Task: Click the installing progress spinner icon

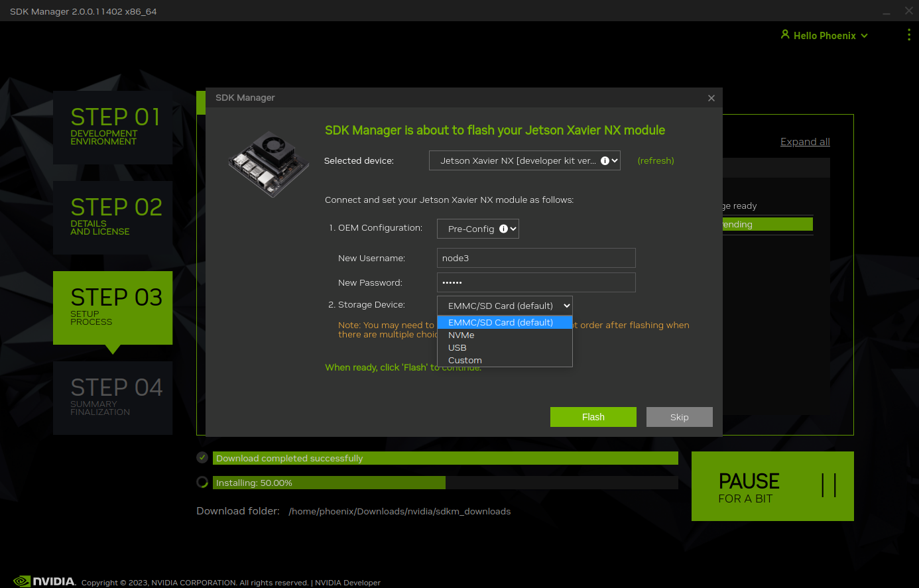Action: [x=202, y=482]
